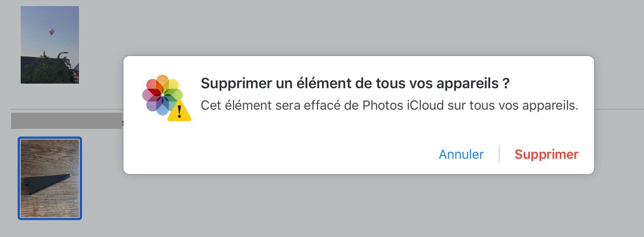The height and width of the screenshot is (237, 644).
Task: Click the message text "Cet élément sera effacé de Photos iCloud"
Action: (x=322, y=105)
